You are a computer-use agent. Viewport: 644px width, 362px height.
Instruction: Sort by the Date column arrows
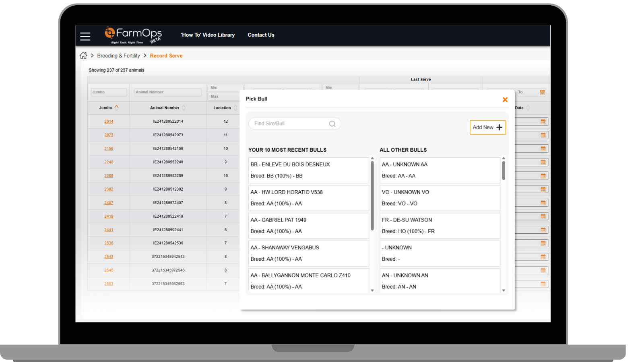pyautogui.click(x=528, y=108)
